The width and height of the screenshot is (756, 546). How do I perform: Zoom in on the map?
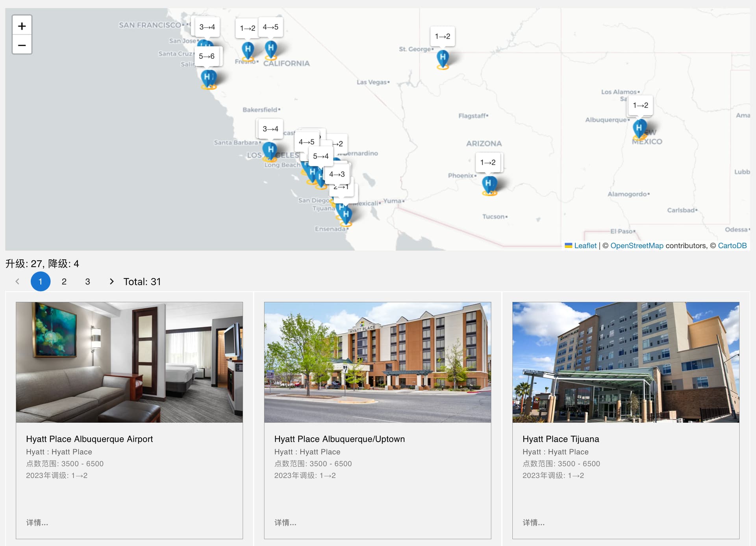point(22,26)
